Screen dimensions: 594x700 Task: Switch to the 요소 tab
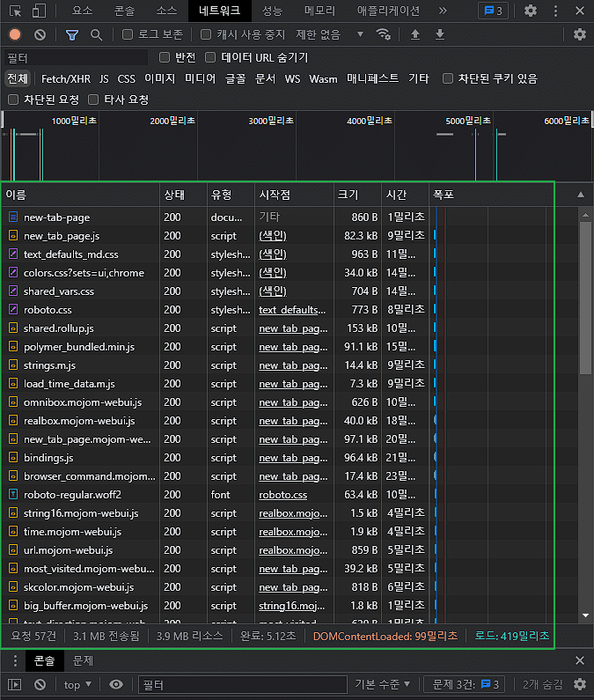83,11
